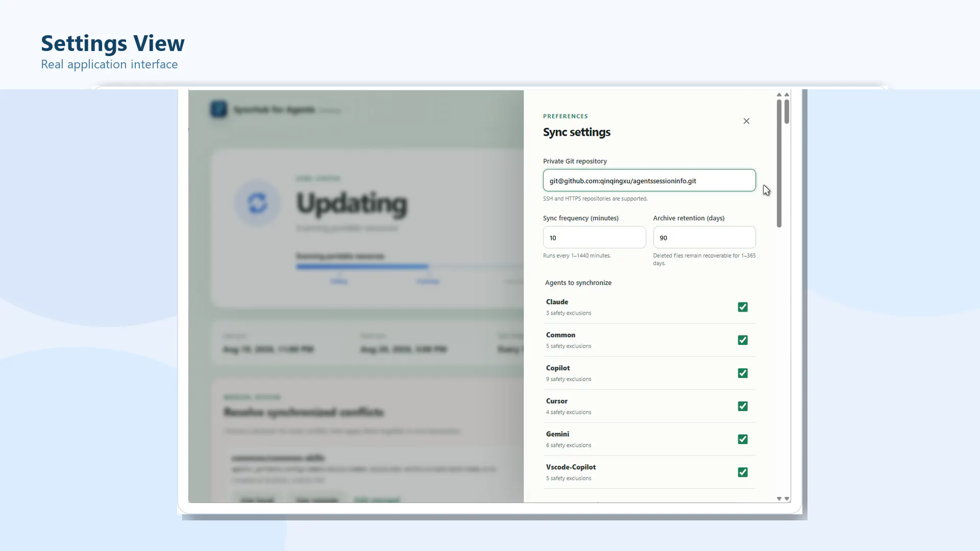Viewport: 980px width, 551px height.
Task: Disable the Gemini agent checkbox
Action: [x=743, y=439]
